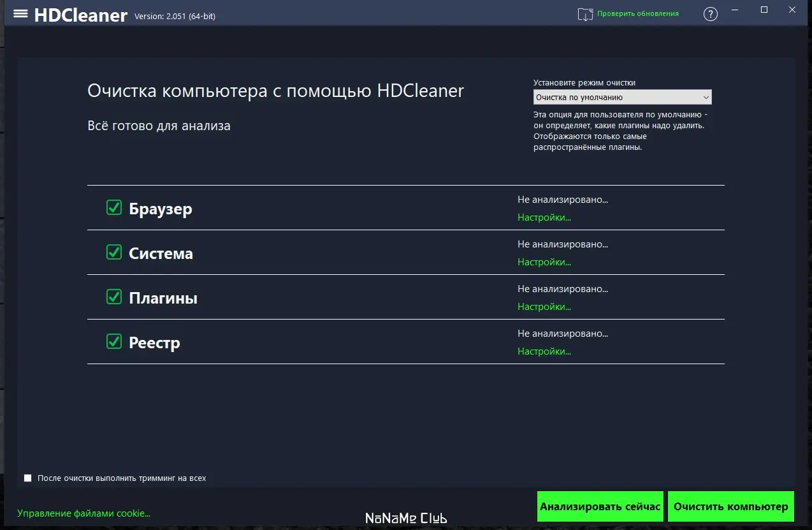
Task: Select the Плагины category label
Action: (163, 298)
